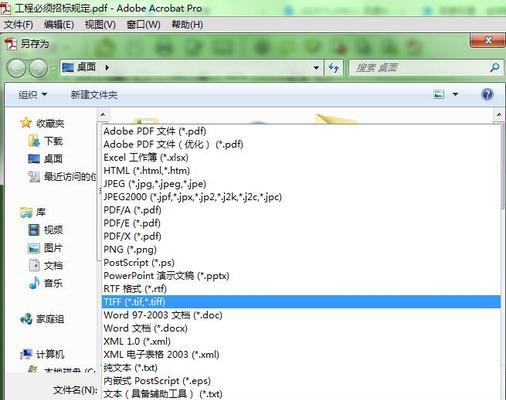Viewport: 506px width, 400px height.
Task: Click the 新建文件夹 button
Action: tap(94, 95)
